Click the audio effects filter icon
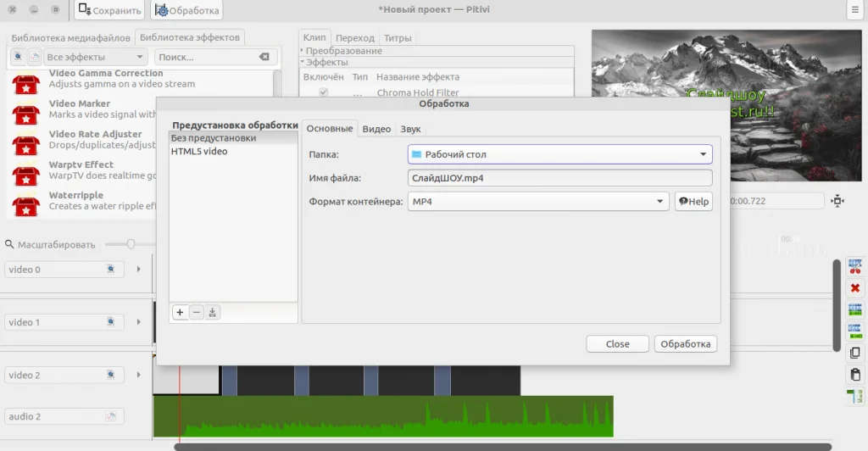The height and width of the screenshot is (451, 868). 34,57
